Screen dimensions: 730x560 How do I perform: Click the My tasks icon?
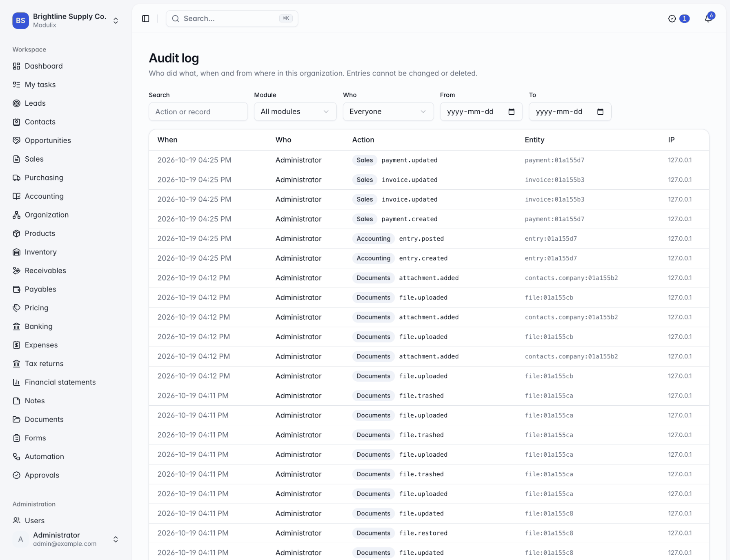click(x=16, y=84)
